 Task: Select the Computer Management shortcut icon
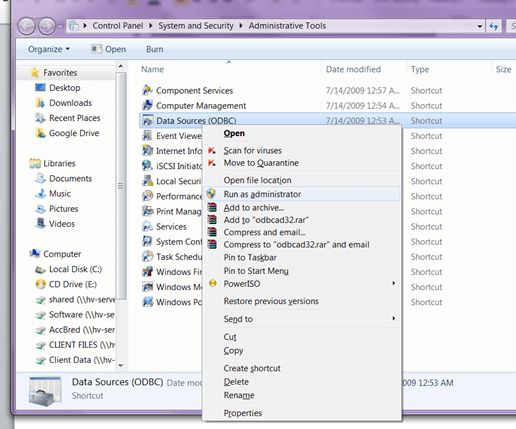pos(147,105)
